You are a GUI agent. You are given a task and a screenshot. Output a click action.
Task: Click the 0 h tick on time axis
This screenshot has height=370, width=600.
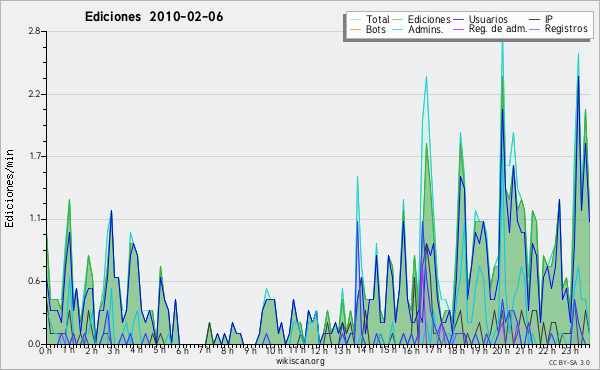pos(45,351)
